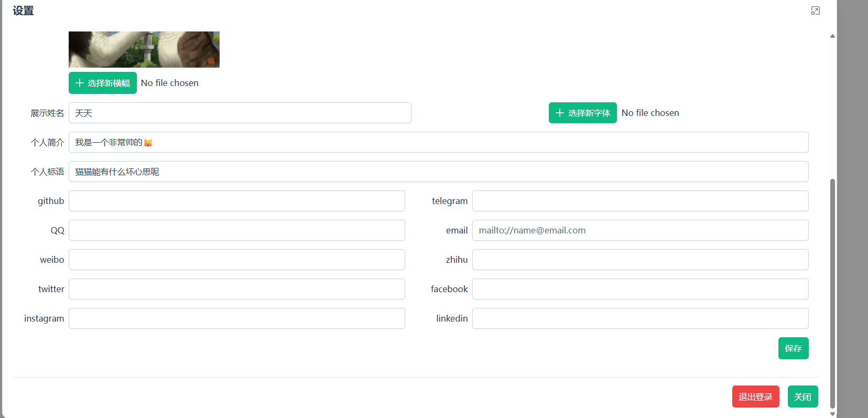Click the No file chosen text beside 选择新字体

point(650,113)
